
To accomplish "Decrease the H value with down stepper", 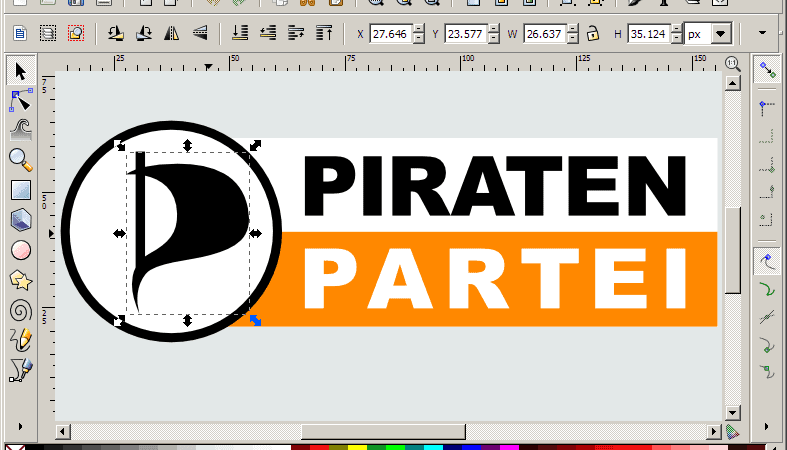I will click(x=677, y=39).
